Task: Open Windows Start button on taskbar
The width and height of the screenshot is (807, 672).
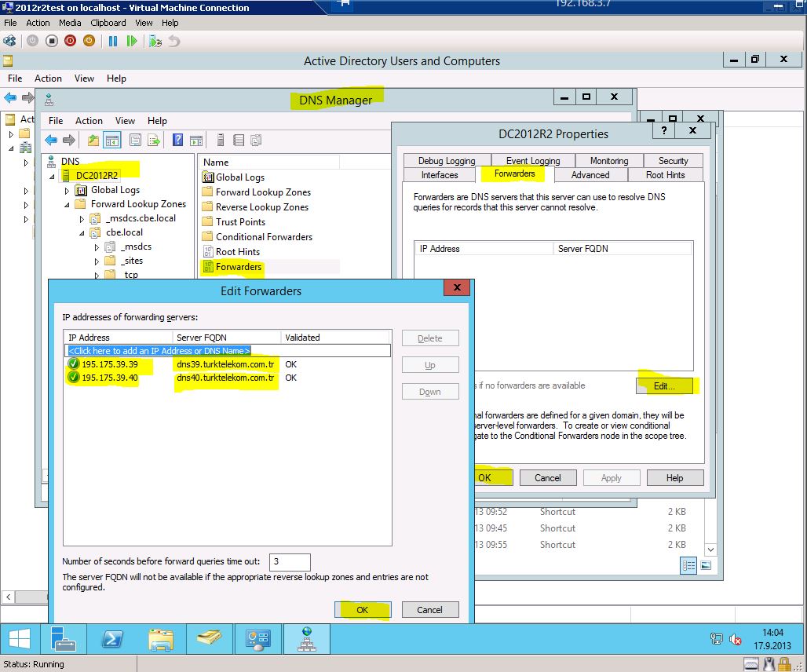Action: tap(20, 639)
